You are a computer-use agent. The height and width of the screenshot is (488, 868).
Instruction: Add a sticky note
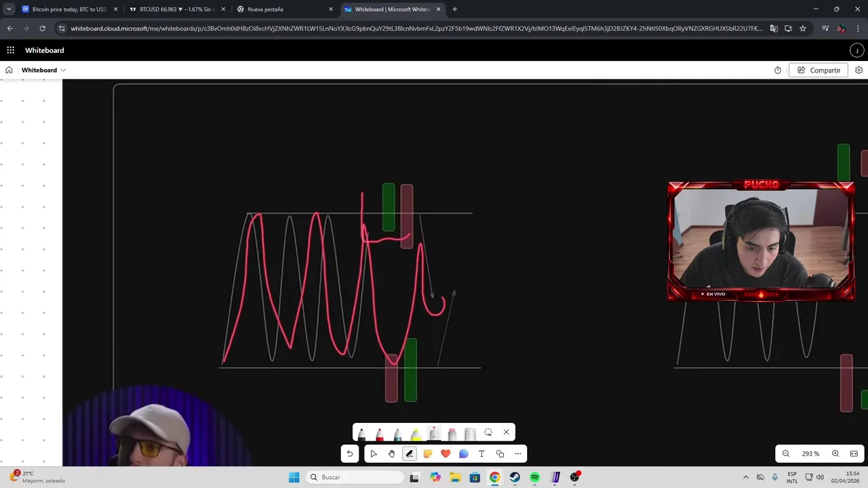point(428,453)
